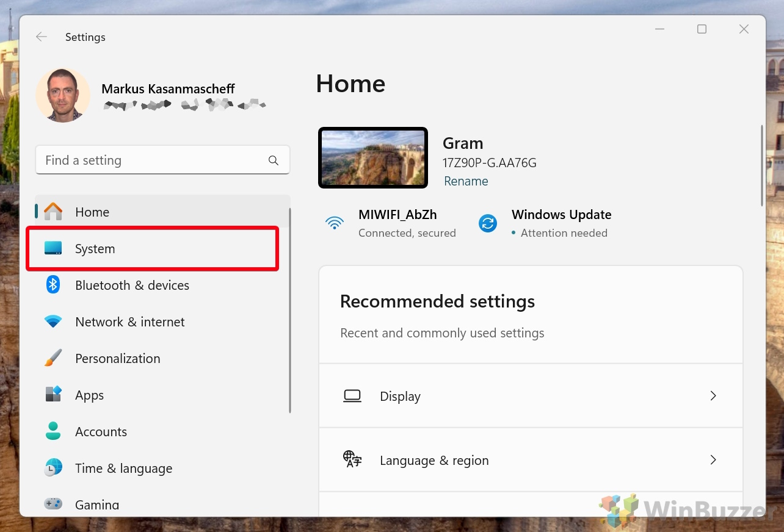The image size is (784, 532).
Task: Open Language & region setting
Action: pos(531,459)
